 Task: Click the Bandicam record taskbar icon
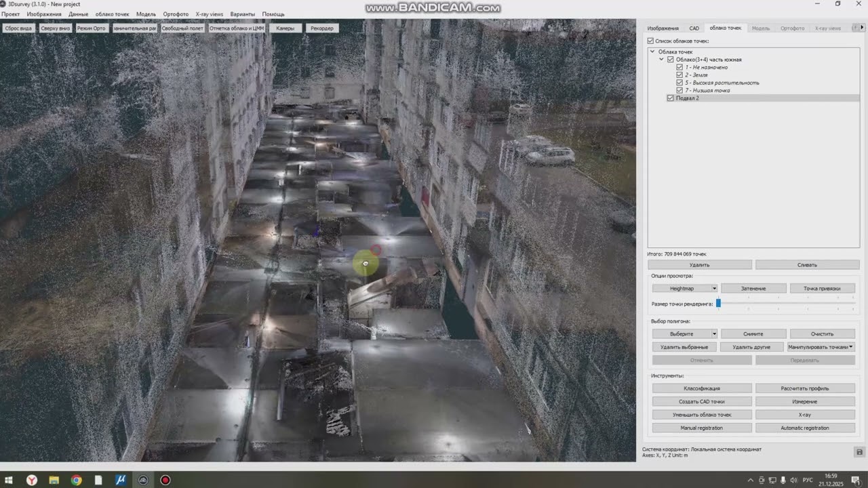pos(165,480)
